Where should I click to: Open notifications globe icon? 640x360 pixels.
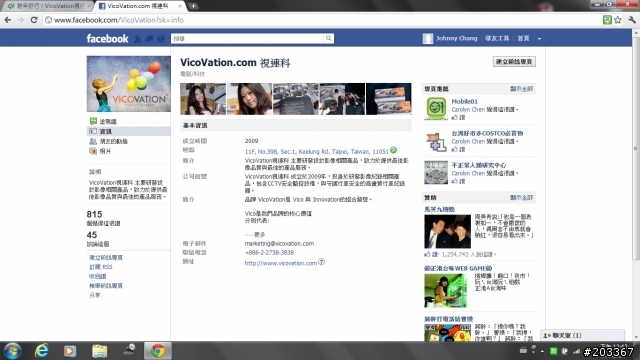point(161,38)
